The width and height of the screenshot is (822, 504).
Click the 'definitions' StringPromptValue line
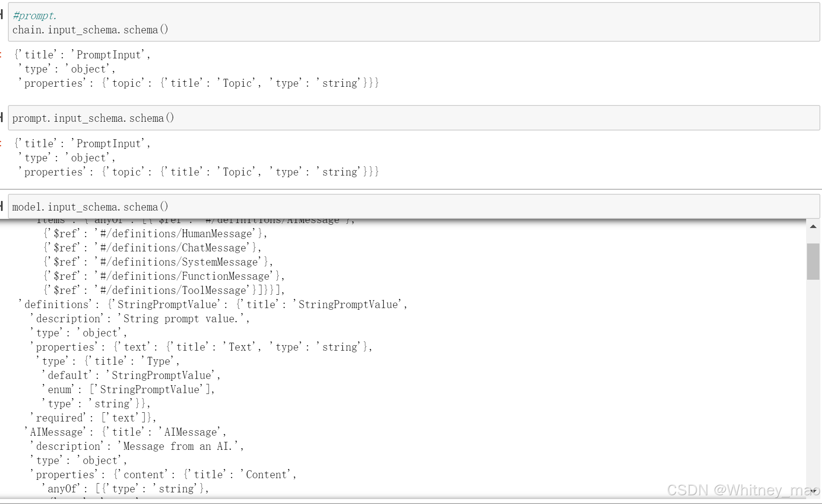tap(213, 305)
